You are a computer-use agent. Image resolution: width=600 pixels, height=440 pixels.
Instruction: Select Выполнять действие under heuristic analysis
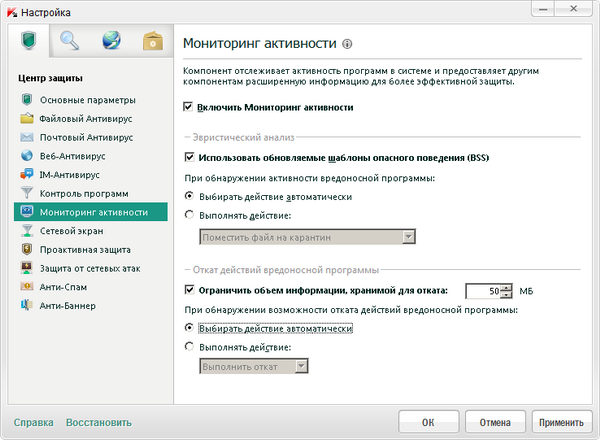189,215
